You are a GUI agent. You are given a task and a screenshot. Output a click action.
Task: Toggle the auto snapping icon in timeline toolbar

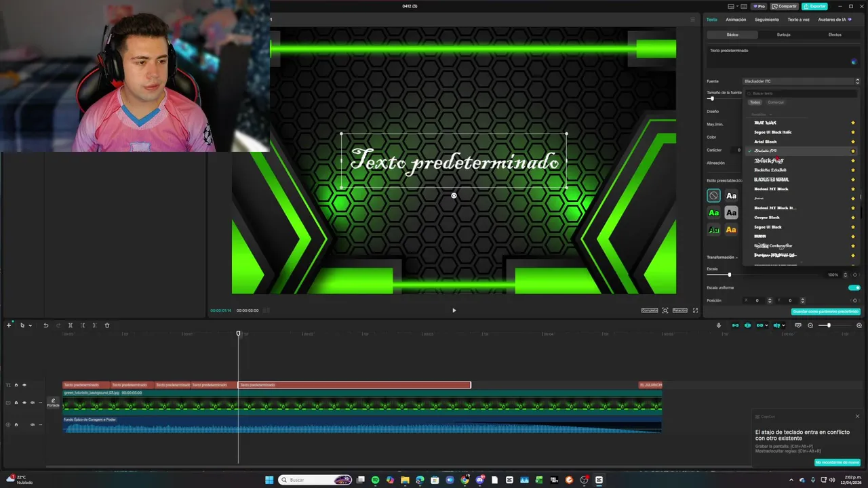pos(748,325)
